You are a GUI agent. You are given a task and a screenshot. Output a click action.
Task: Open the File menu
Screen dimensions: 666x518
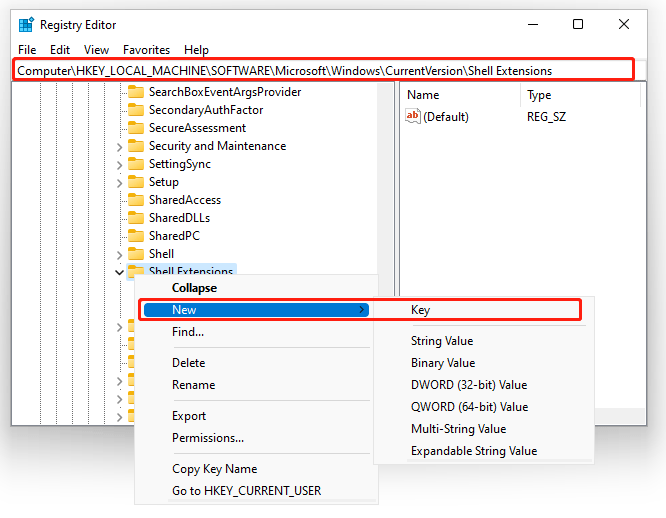[27, 50]
